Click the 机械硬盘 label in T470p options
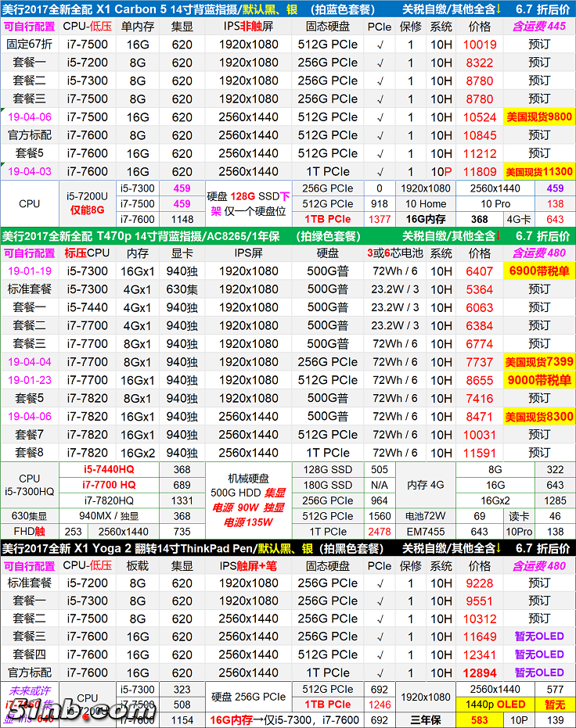 (x=247, y=477)
